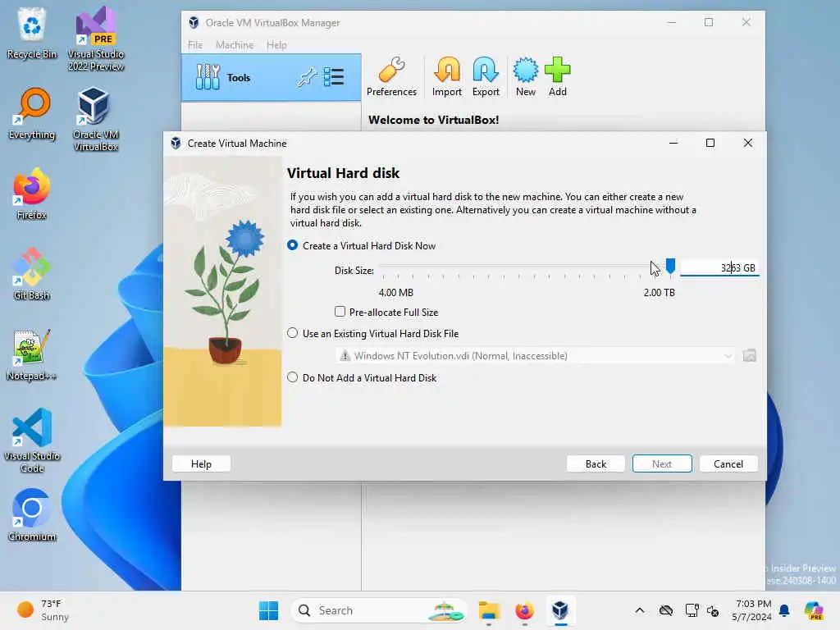Open Chromium desktop shortcut

tap(32, 515)
